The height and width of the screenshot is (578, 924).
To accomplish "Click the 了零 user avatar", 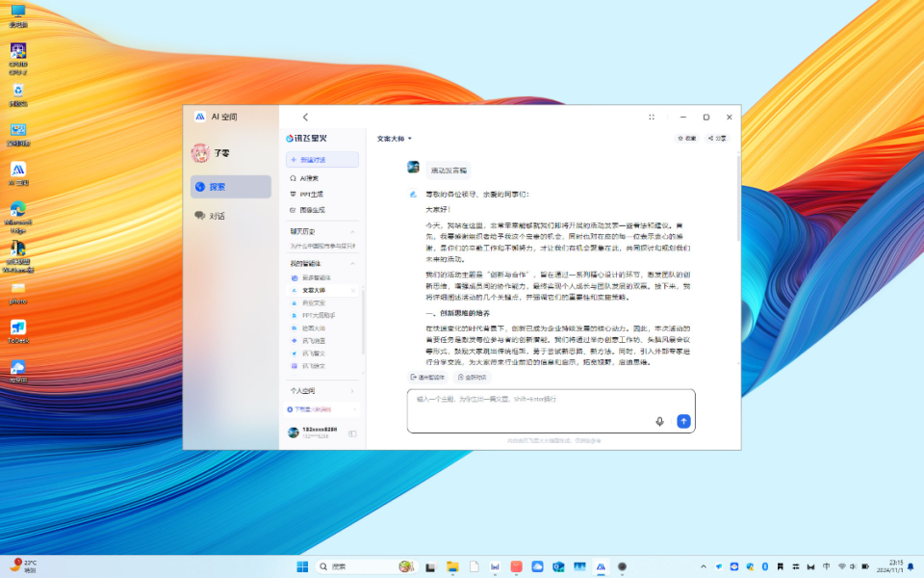I will (x=200, y=153).
